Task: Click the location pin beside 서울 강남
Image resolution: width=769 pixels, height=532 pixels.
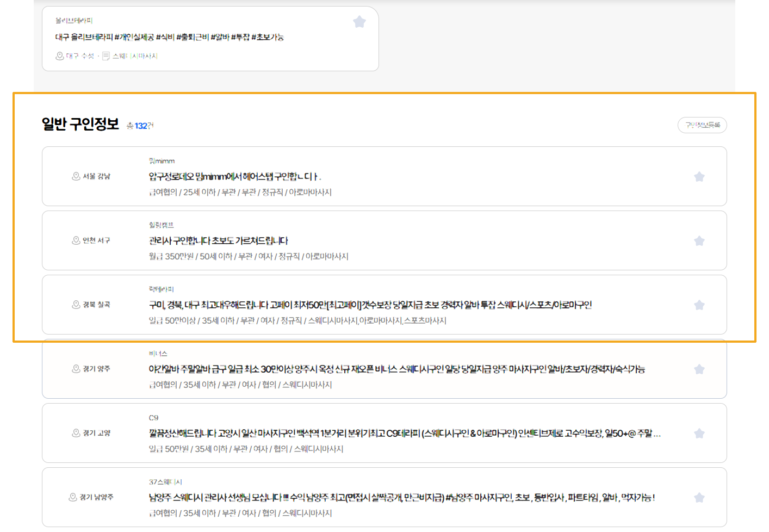Action: [x=76, y=176]
